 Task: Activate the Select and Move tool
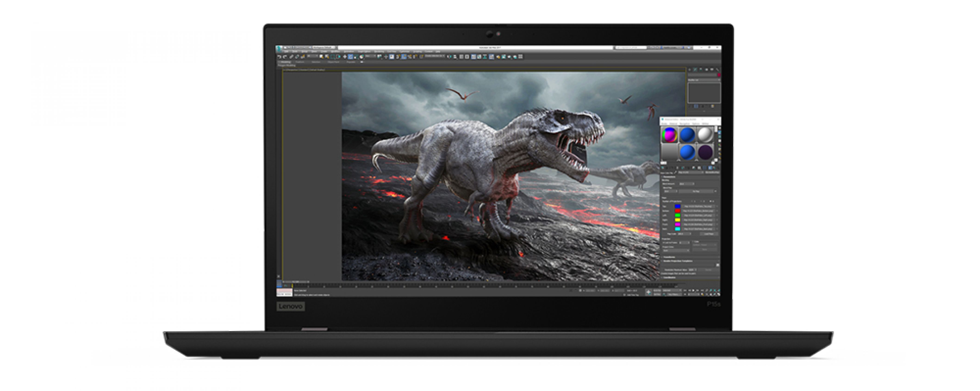[345, 57]
